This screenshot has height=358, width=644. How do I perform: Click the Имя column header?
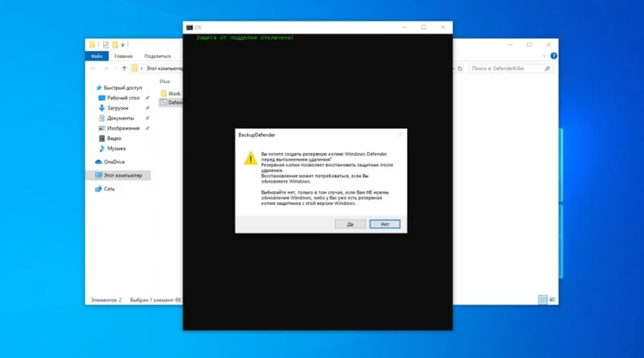coord(165,82)
